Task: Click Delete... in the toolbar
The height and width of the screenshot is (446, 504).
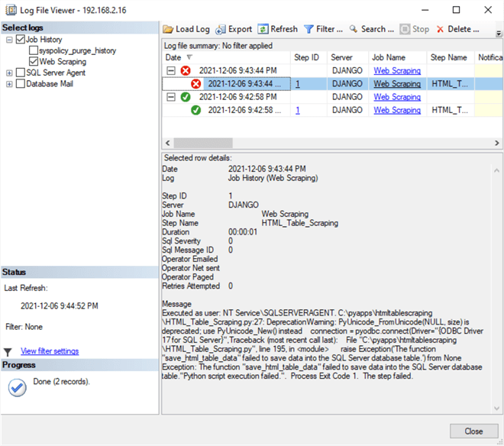Action: [x=464, y=29]
